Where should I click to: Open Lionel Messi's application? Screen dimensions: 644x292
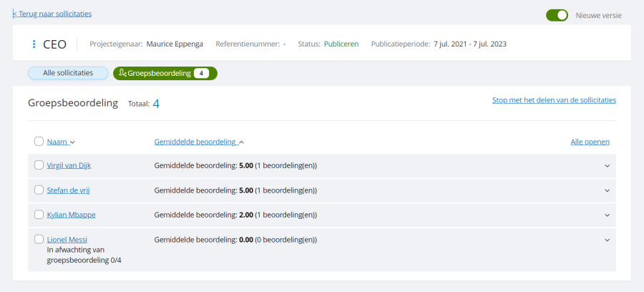tap(67, 240)
